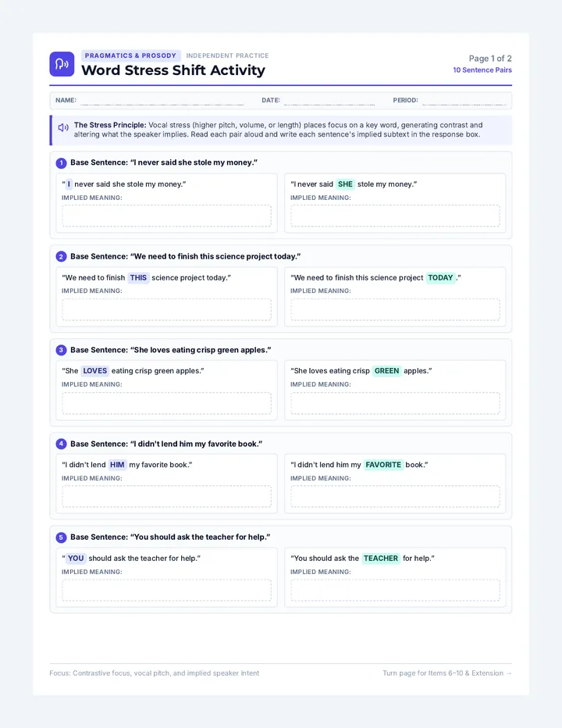
Task: Click base sentence about stolen money
Action: pyautogui.click(x=164, y=162)
